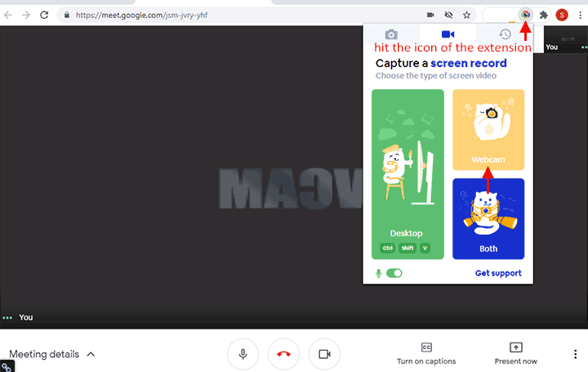Screen dimensions: 588x372
Task: Click the screen recorder extension icon
Action: [526, 15]
